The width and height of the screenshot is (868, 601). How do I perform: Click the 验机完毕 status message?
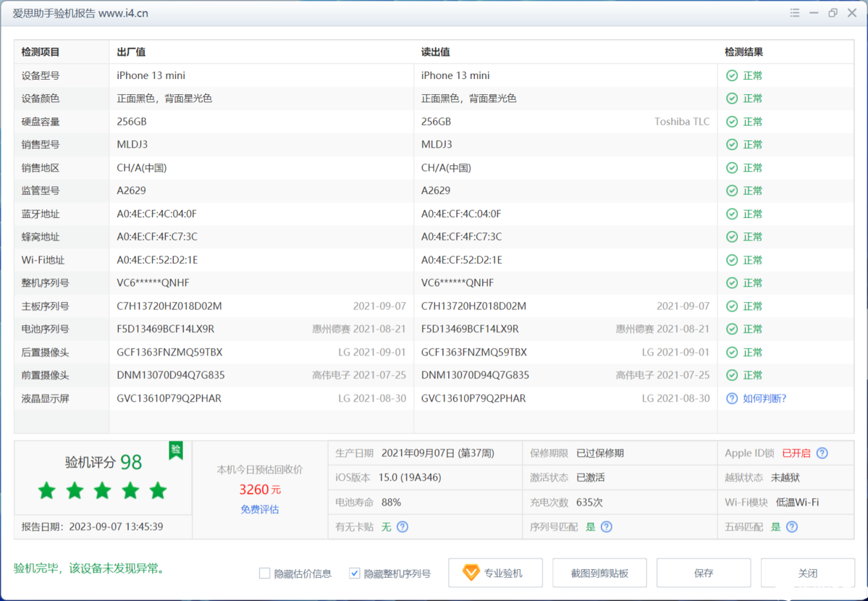(89, 568)
